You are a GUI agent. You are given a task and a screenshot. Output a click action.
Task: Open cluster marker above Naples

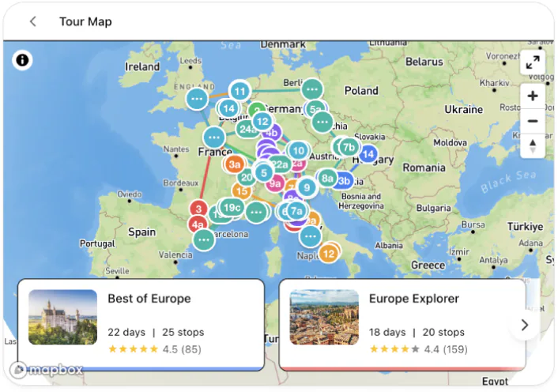(x=310, y=236)
